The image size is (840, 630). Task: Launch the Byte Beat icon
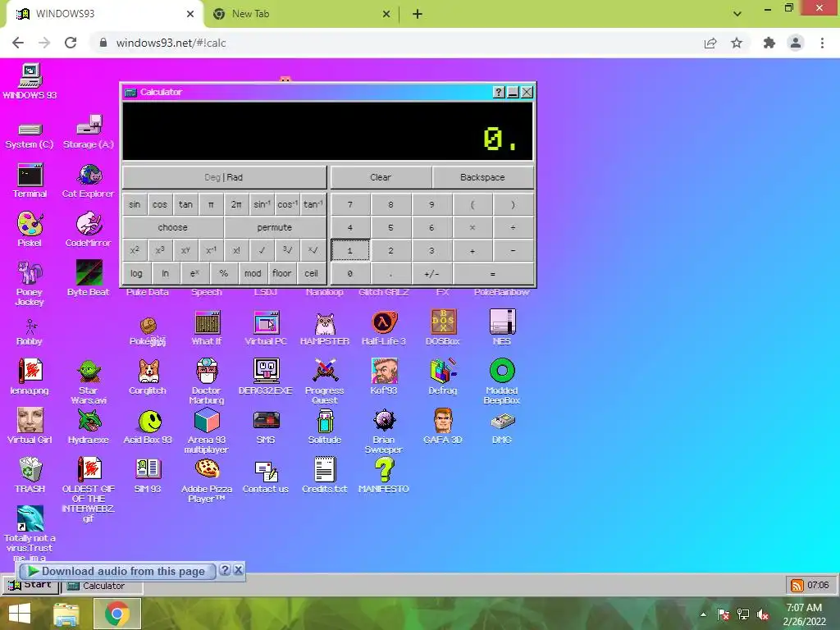pos(89,278)
